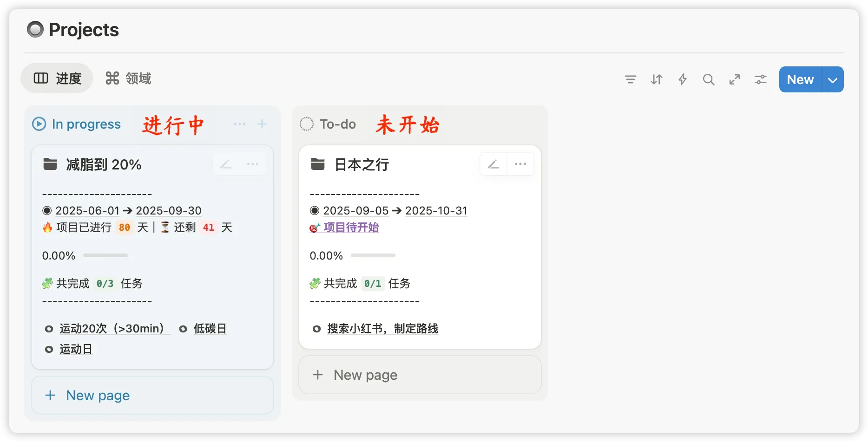Click the blue New button
This screenshot has height=442, width=868.
pos(800,80)
